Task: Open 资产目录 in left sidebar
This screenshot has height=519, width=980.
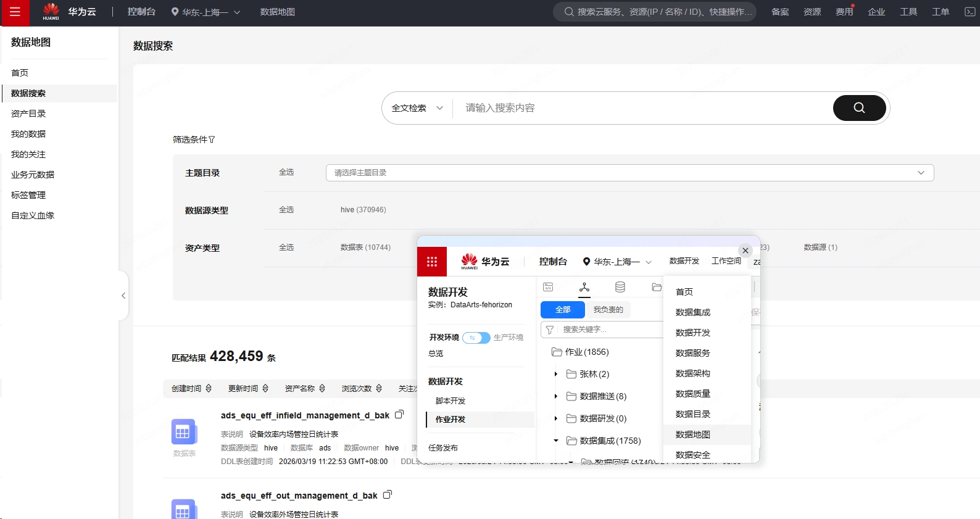Action: click(28, 114)
